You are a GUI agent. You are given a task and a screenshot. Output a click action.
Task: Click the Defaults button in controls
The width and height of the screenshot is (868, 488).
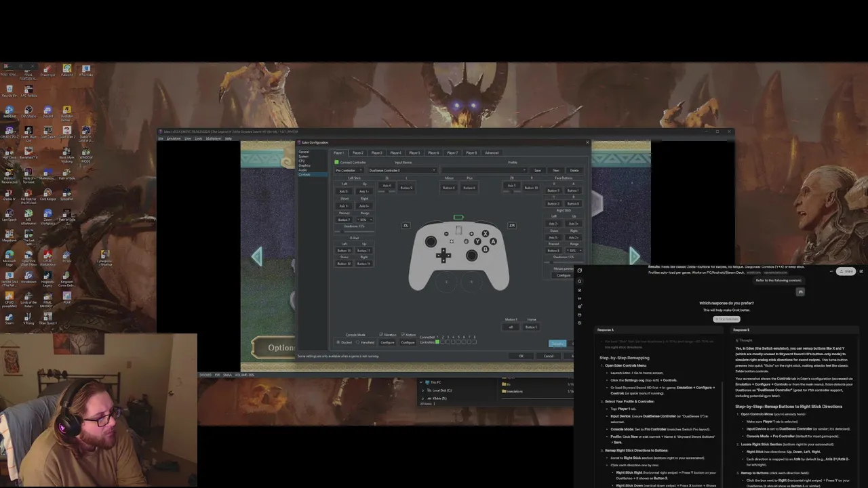tap(557, 344)
